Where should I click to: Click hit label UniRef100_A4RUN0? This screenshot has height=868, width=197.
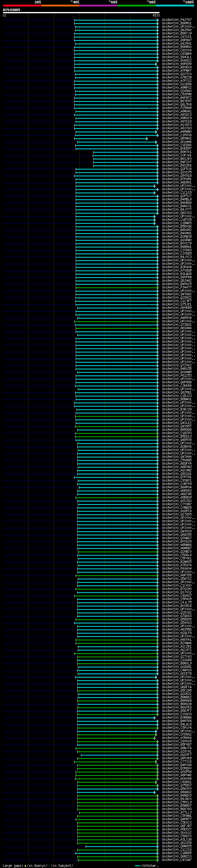[177, 132]
